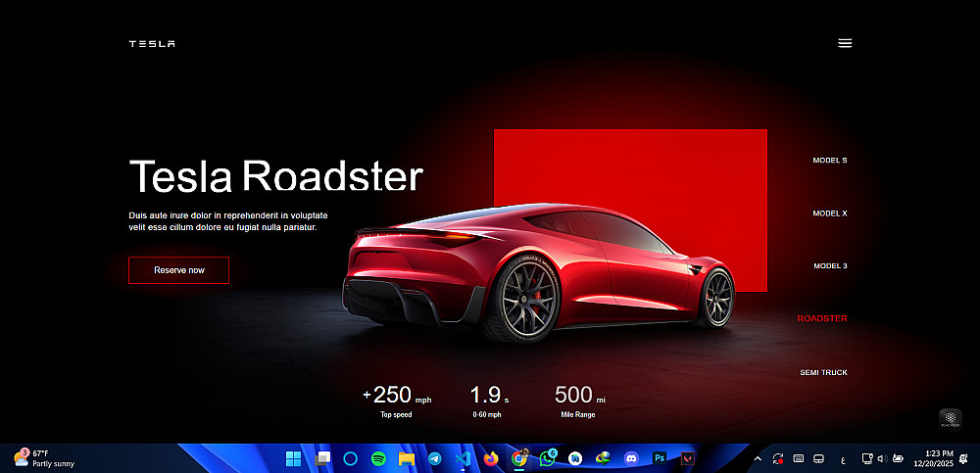Open the virtual touchpad tray icon
This screenshot has width=980, height=473.
[818, 458]
